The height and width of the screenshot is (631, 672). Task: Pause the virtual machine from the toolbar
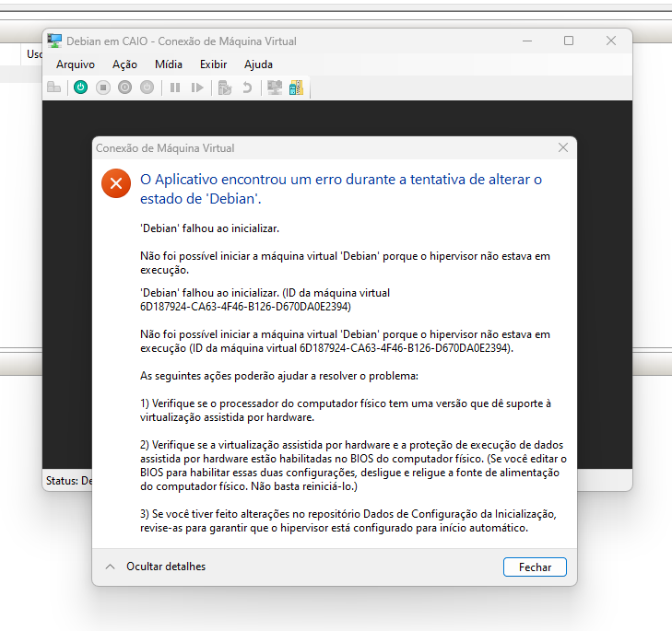pos(175,88)
